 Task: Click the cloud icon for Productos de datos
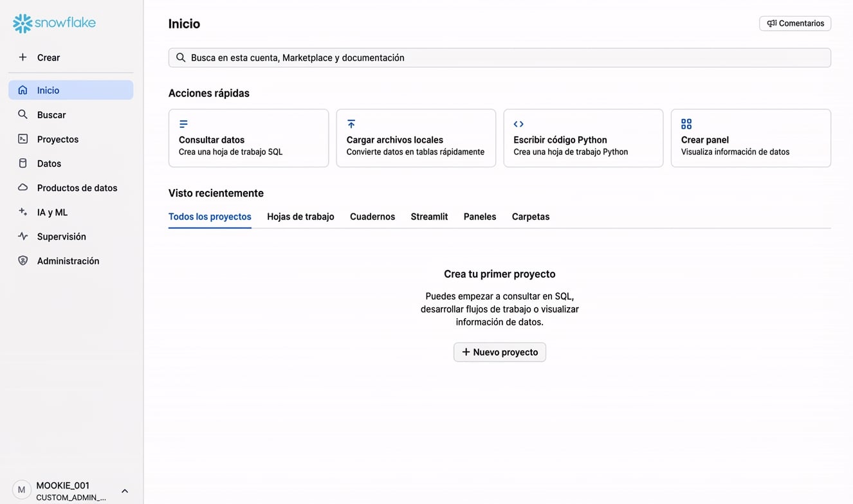[x=23, y=188]
